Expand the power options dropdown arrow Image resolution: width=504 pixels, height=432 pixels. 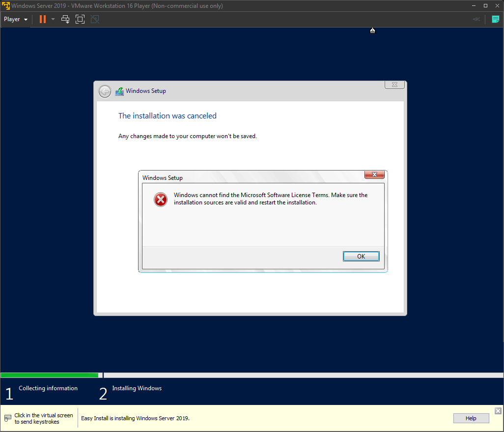(53, 19)
